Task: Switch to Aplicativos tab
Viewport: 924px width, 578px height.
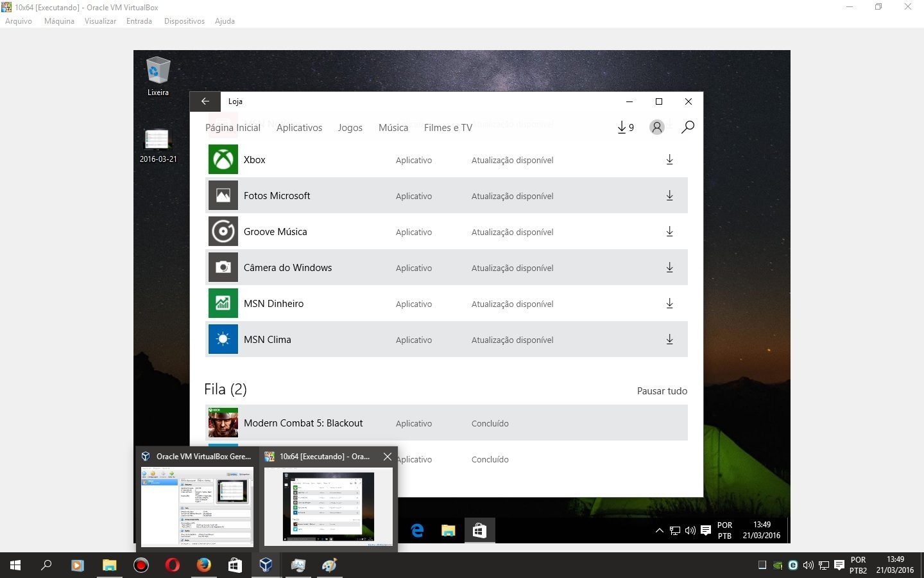Action: coord(299,128)
